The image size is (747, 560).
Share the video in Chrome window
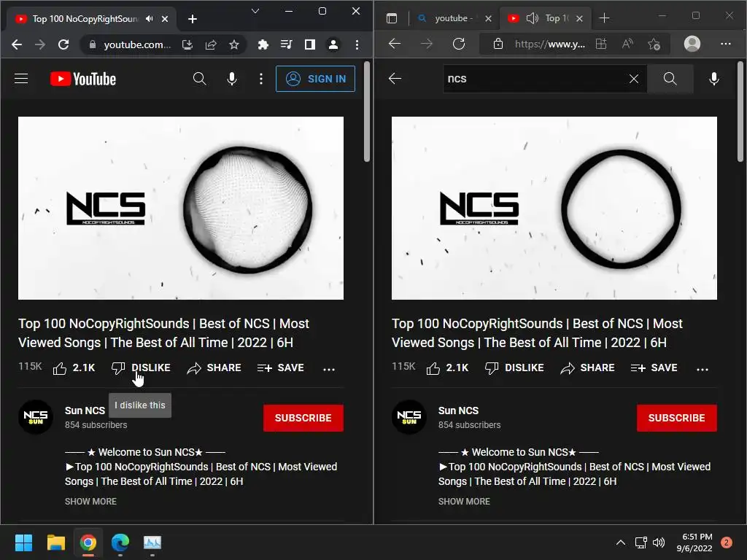click(214, 367)
